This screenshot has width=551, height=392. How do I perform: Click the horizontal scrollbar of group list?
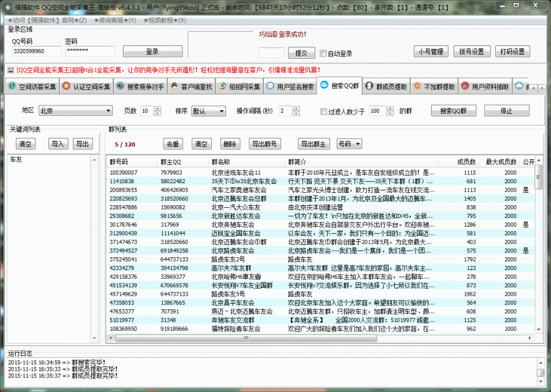[246, 338]
